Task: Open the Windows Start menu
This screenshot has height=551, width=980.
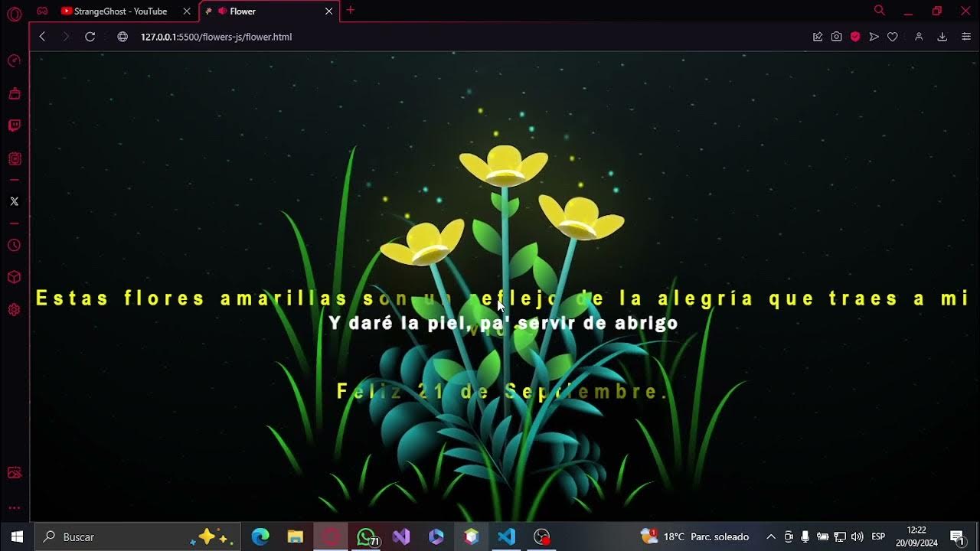Action: [x=17, y=536]
